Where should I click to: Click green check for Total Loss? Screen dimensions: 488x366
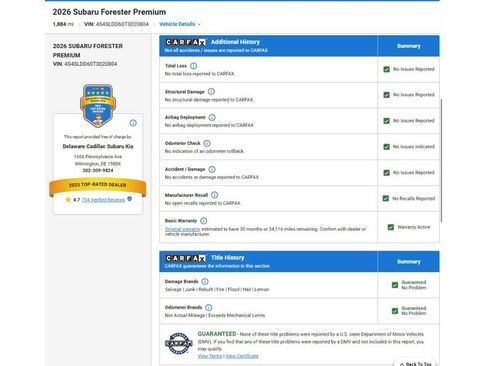point(386,69)
